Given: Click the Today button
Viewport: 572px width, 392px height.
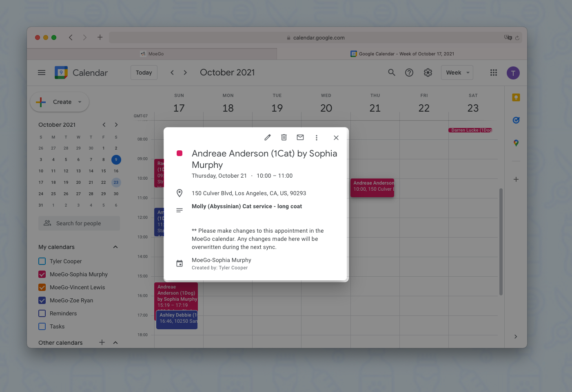Looking at the screenshot, I should coord(144,73).
